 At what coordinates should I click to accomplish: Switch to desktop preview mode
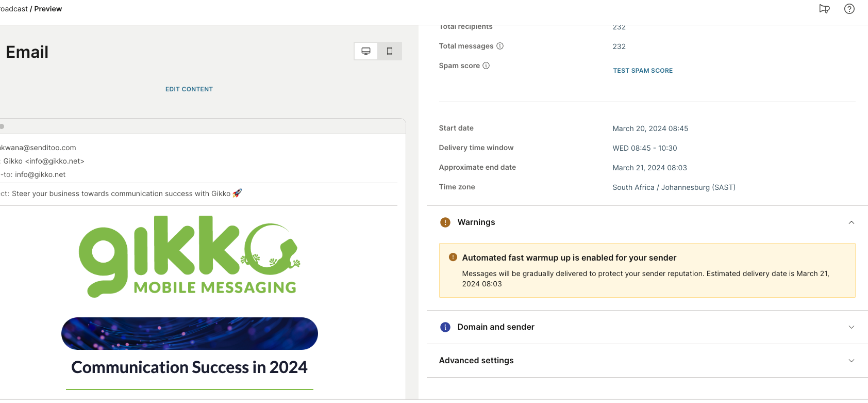pos(366,51)
